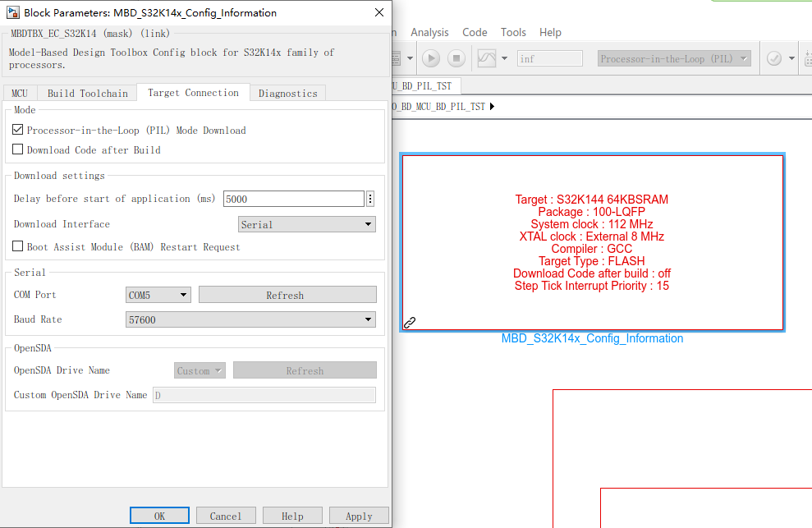812x528 pixels.
Task: Open the Baud Rate 57600 dropdown
Action: tap(250, 319)
